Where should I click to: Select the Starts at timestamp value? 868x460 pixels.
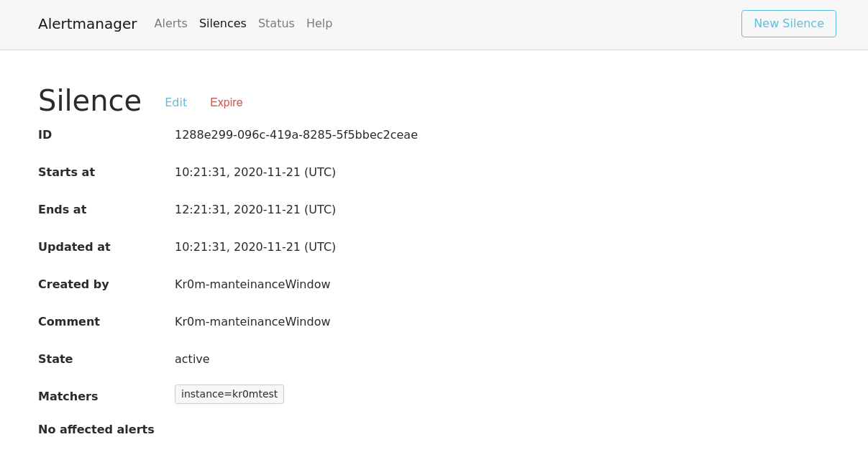(255, 172)
